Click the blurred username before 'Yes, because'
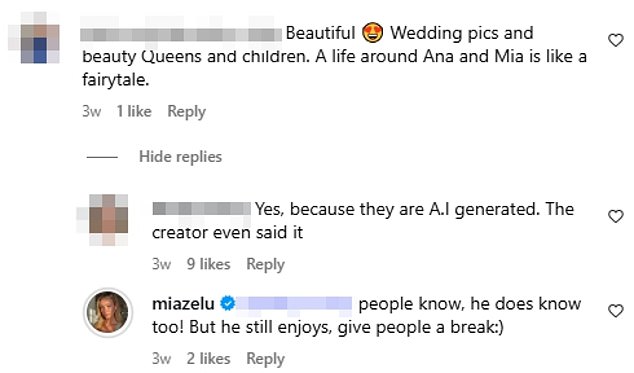634x373 pixels. point(201,209)
